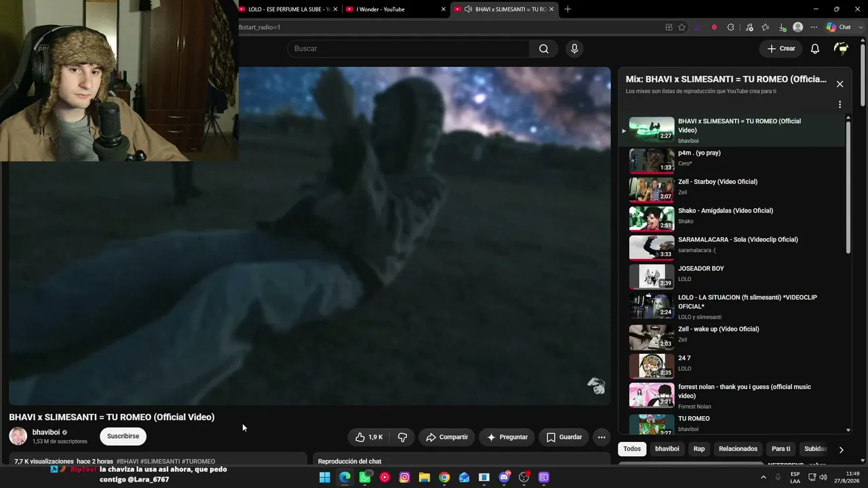Image resolution: width=868 pixels, height=488 pixels.
Task: Add this page to browser favorites star
Action: click(682, 27)
